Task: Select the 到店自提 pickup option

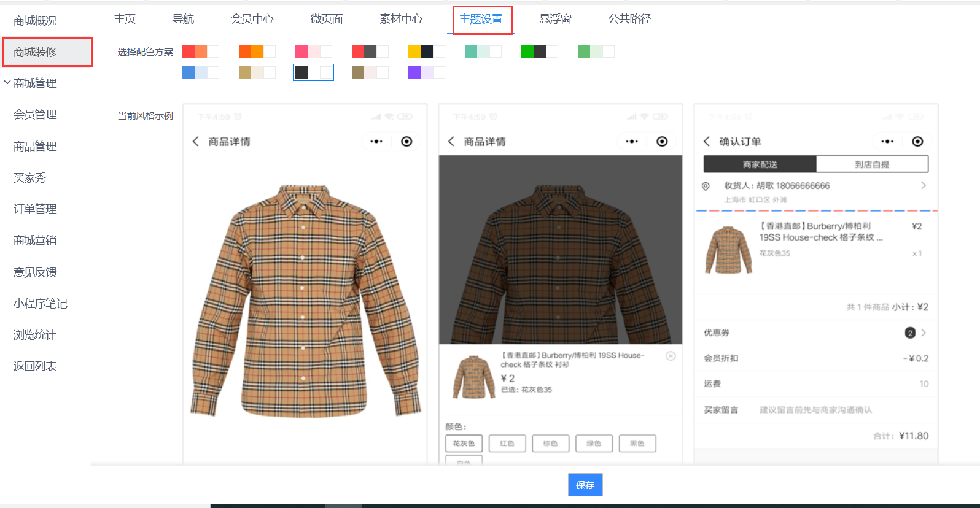Action: point(872,164)
